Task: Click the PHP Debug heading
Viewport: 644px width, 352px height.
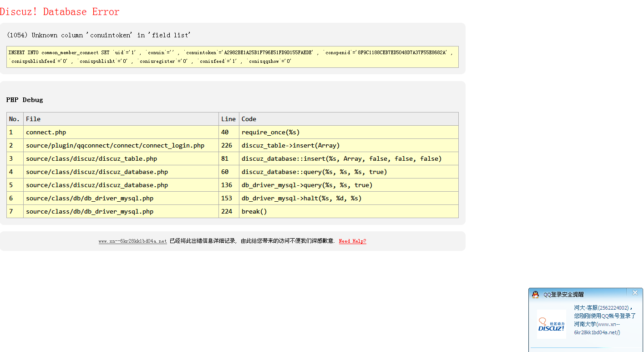Action: coord(25,100)
